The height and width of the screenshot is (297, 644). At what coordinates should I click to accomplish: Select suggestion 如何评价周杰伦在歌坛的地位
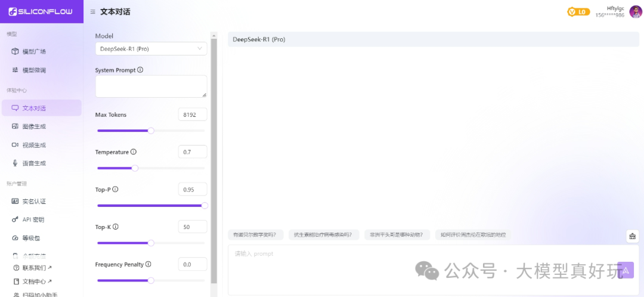[x=473, y=235]
